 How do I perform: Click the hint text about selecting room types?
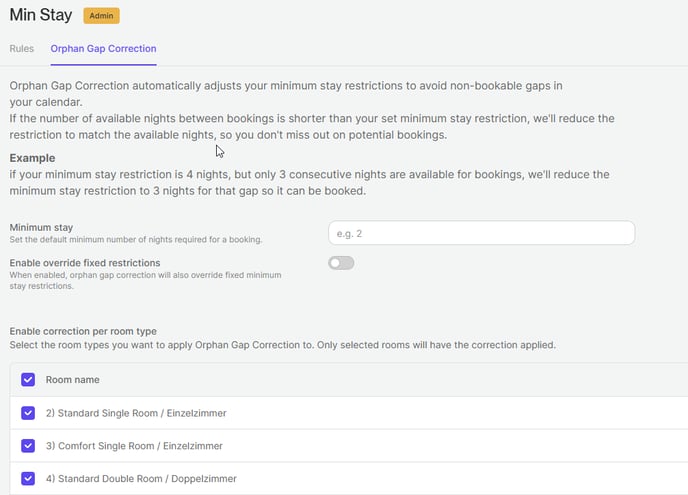tap(282, 345)
